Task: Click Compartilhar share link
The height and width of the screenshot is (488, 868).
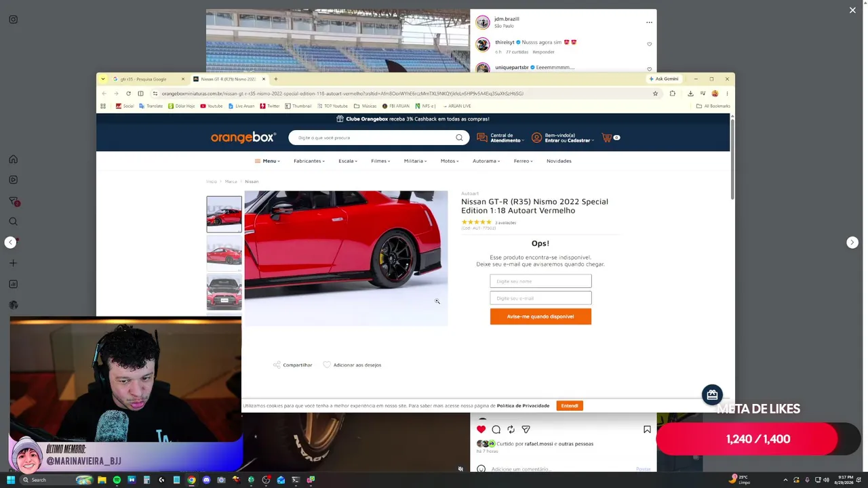Action: tap(293, 365)
